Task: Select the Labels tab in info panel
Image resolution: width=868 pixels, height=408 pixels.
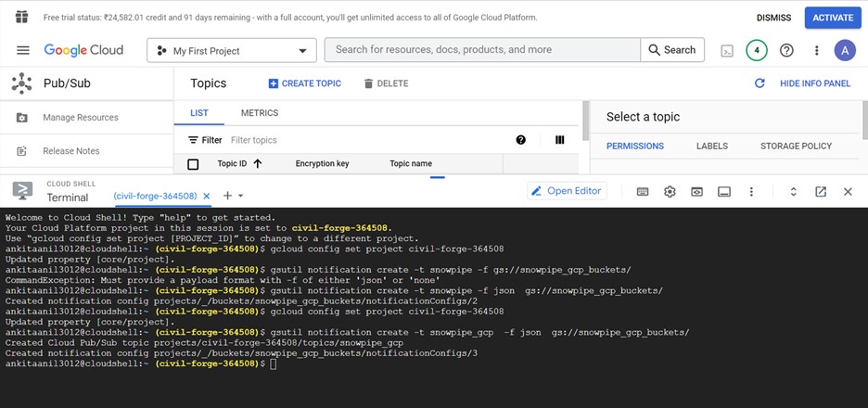Action: pos(712,146)
